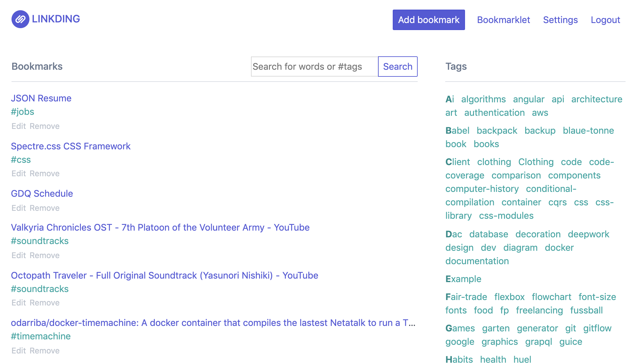
Task: Open the JSON Resume bookmark
Action: 41,98
